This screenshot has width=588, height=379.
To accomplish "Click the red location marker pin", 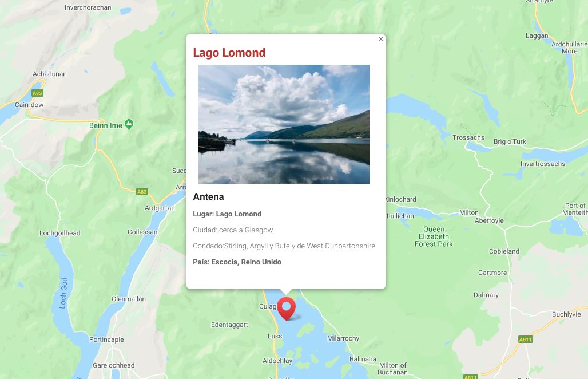I will click(287, 309).
